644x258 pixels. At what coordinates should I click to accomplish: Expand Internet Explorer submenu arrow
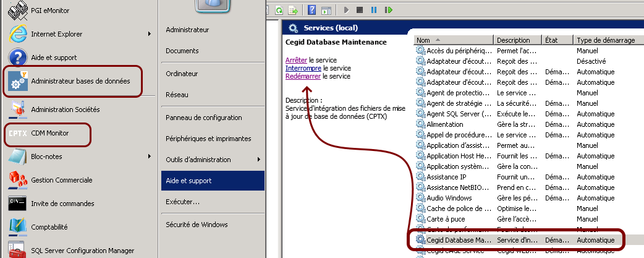click(x=149, y=33)
